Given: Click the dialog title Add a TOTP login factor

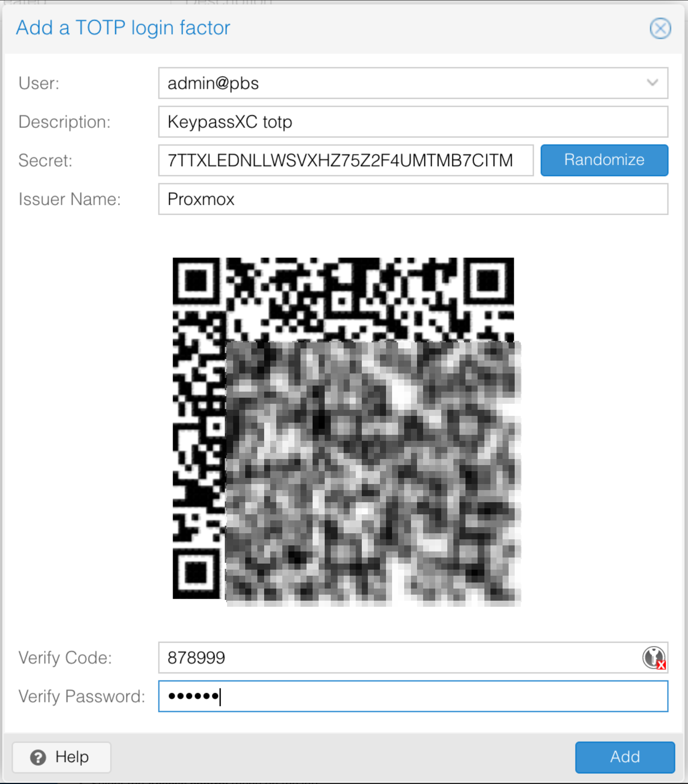Looking at the screenshot, I should [123, 28].
